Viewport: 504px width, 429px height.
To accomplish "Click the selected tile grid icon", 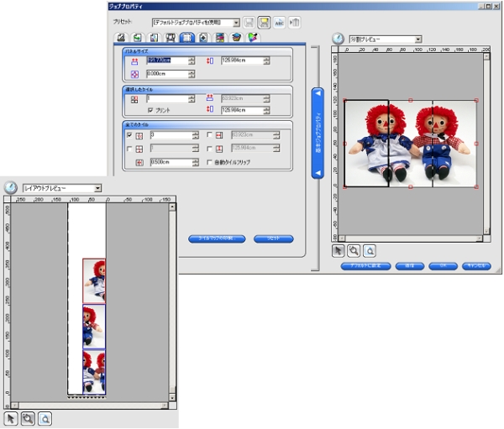I will click(x=134, y=100).
